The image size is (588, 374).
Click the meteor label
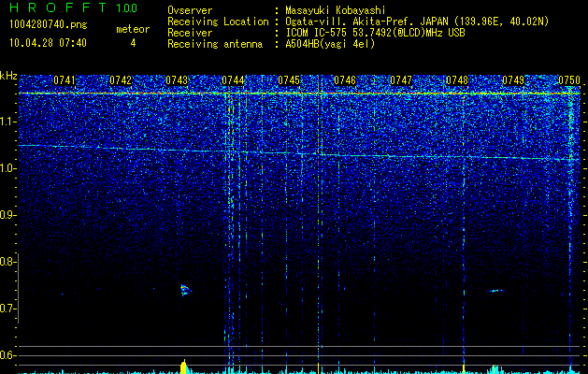[x=133, y=29]
